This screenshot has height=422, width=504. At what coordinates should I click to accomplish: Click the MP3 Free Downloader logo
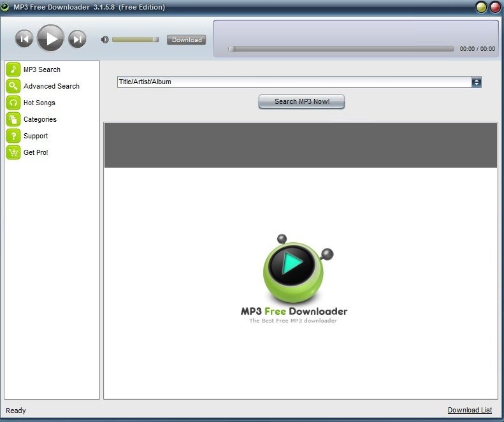click(294, 279)
